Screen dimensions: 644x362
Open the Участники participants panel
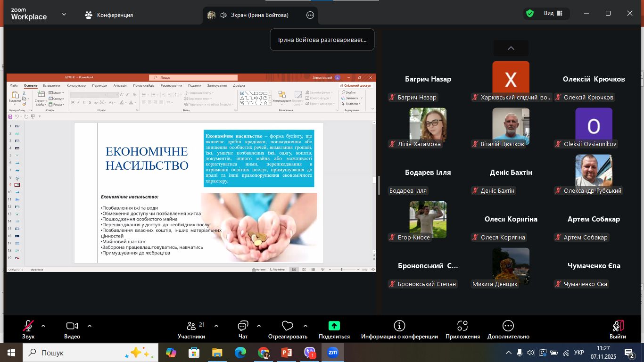click(x=191, y=329)
